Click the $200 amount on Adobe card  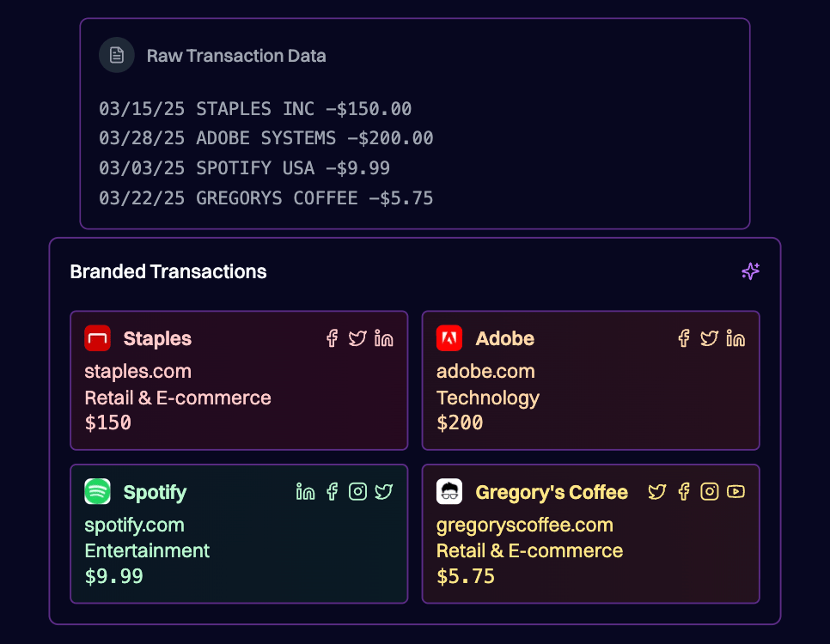coord(460,422)
